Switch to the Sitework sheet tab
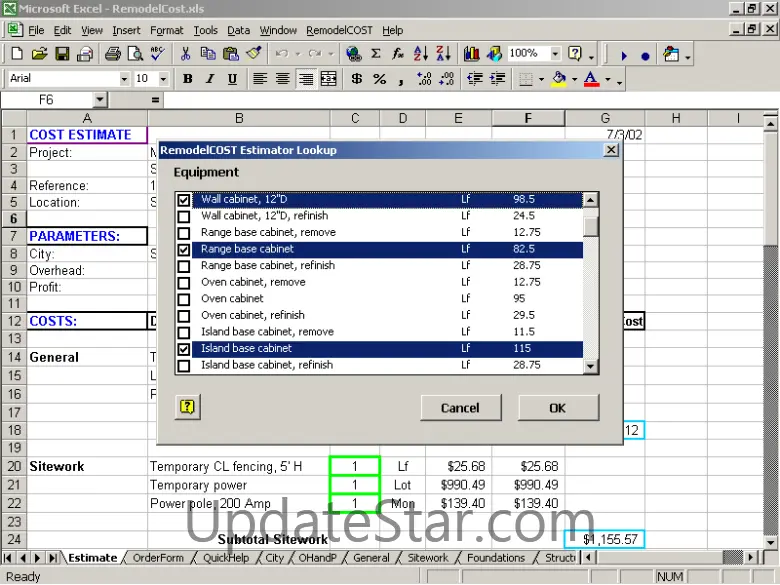780x585 pixels. [x=428, y=558]
